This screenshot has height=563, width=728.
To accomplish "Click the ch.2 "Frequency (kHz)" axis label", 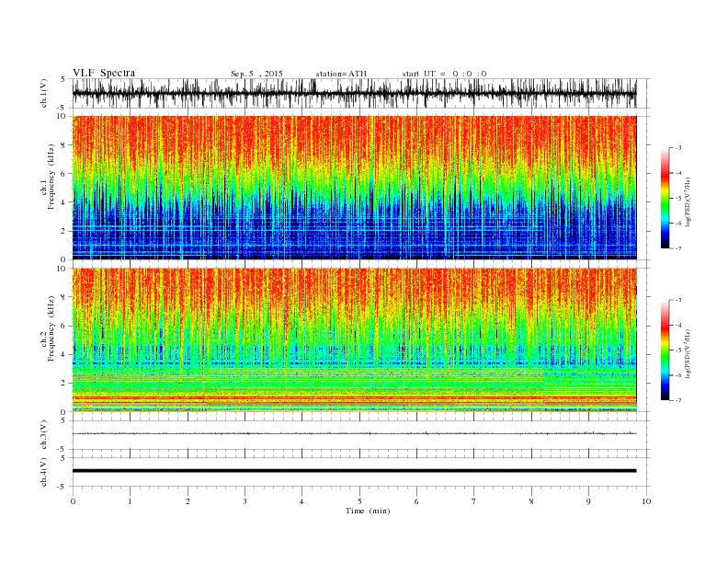I will [51, 329].
